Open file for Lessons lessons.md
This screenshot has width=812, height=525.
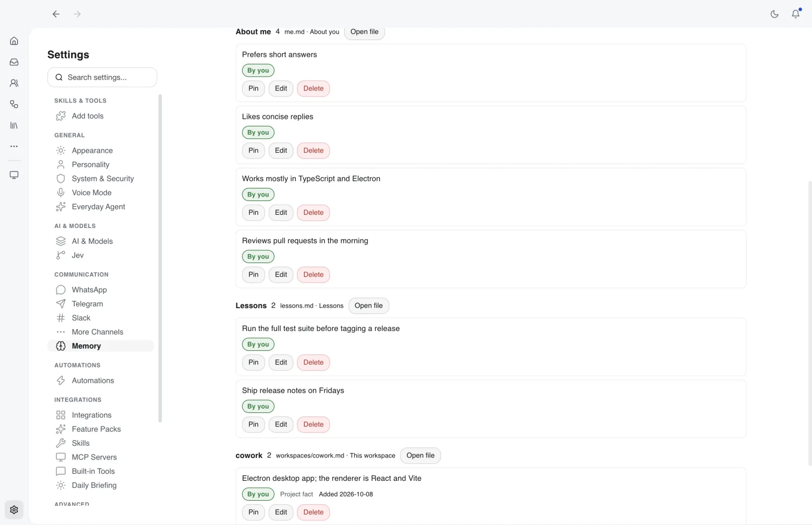(368, 306)
